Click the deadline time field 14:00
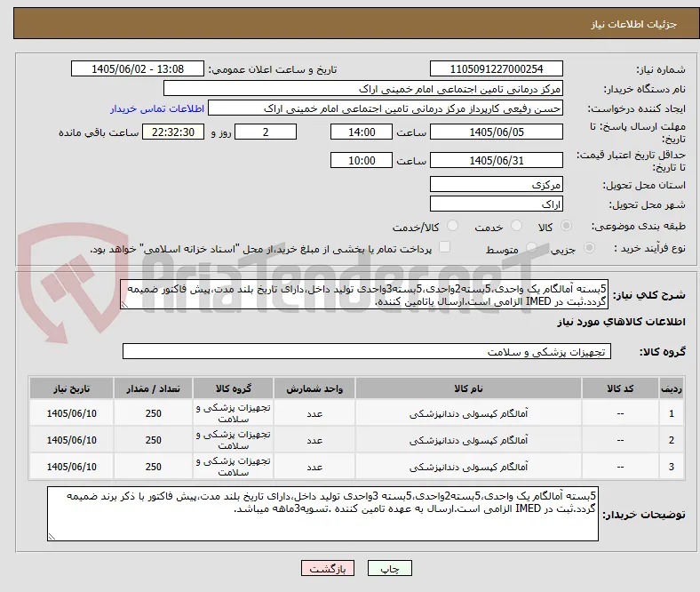 (362, 132)
